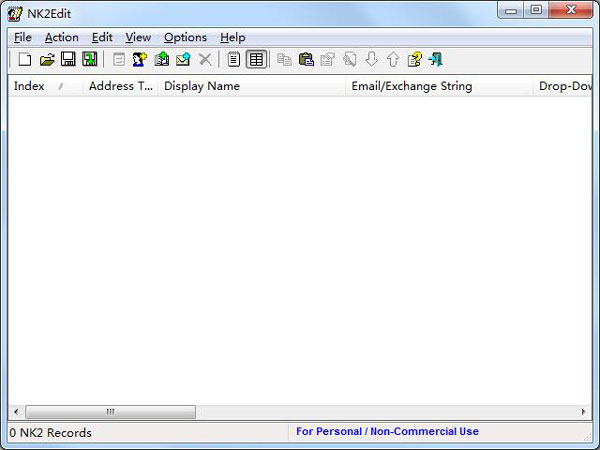Click the Drop-Down column header
600x450 pixels.
[x=562, y=86]
